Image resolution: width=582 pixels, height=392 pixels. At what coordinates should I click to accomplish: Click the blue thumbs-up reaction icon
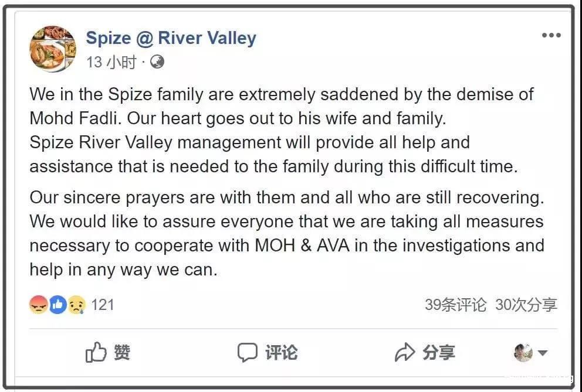pyautogui.click(x=57, y=305)
